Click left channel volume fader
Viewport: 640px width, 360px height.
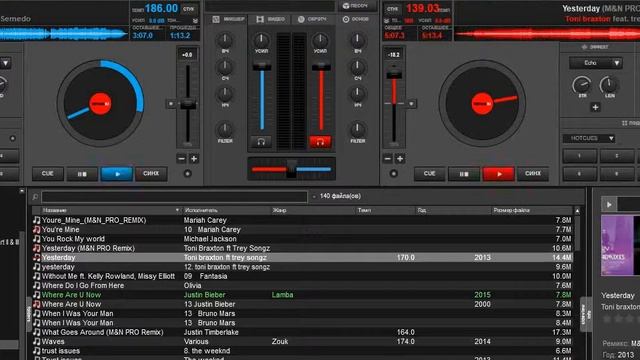click(262, 66)
